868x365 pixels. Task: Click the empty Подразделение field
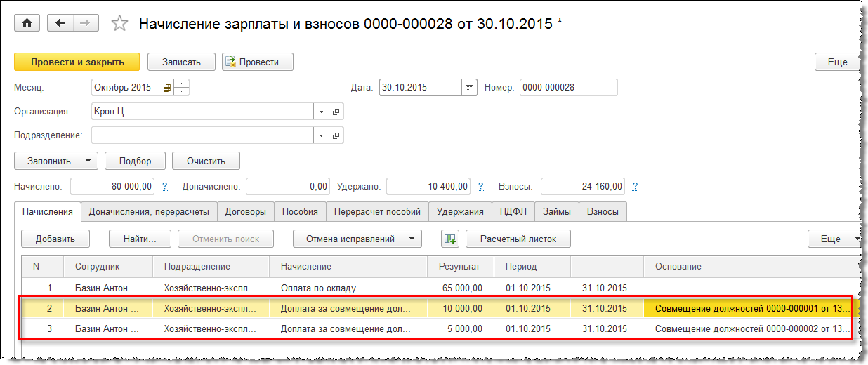(x=202, y=135)
